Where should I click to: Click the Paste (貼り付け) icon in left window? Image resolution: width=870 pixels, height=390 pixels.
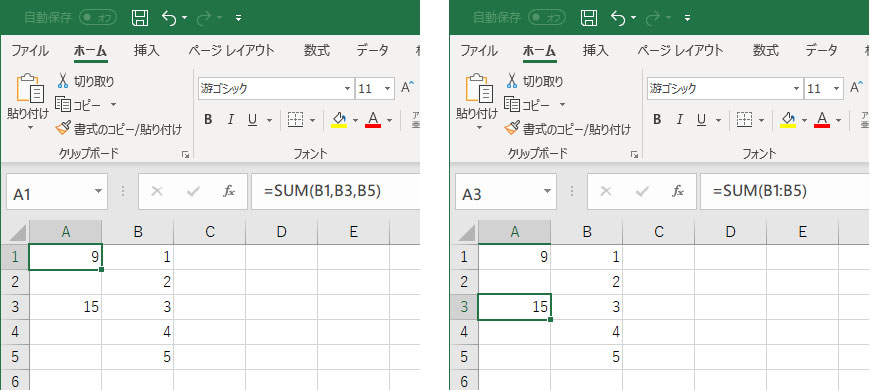(x=30, y=89)
